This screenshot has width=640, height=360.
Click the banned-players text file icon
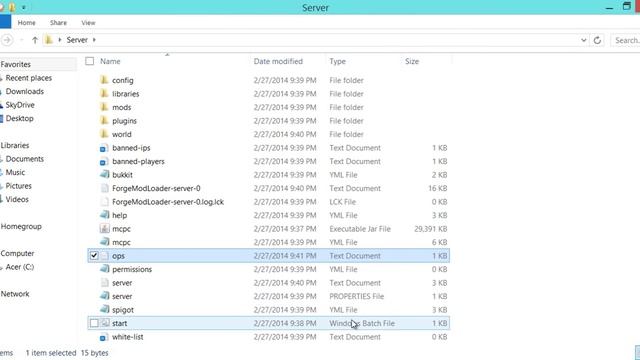104,161
